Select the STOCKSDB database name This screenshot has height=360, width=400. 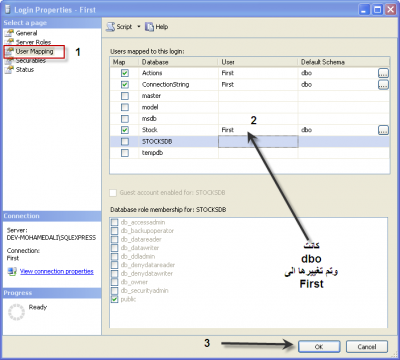point(157,141)
